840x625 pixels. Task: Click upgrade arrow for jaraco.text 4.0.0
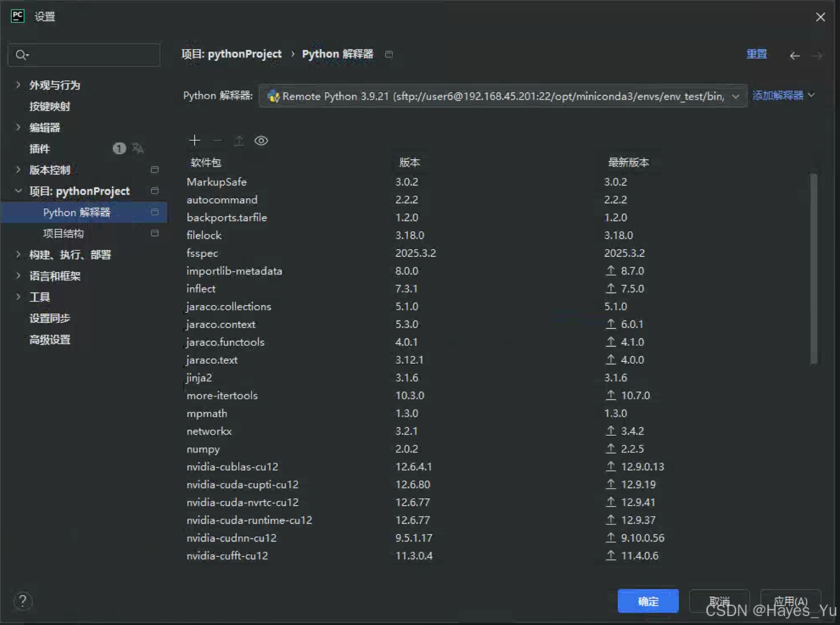click(x=611, y=360)
